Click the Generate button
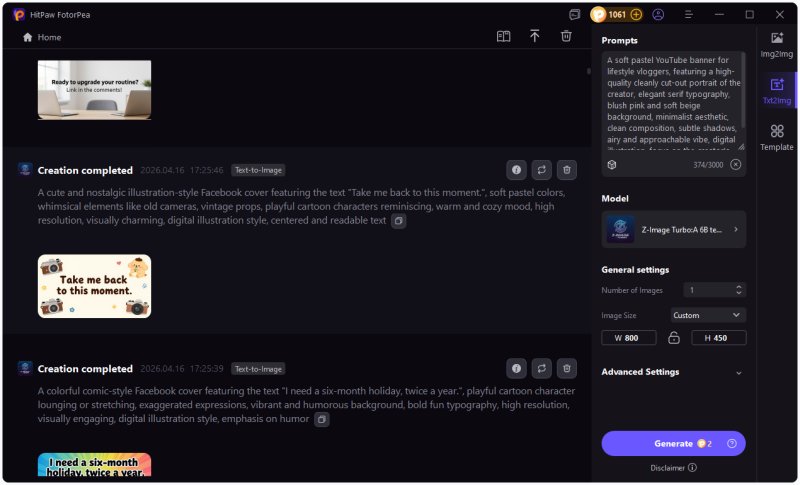Screen dimensions: 800x485 click(x=673, y=443)
